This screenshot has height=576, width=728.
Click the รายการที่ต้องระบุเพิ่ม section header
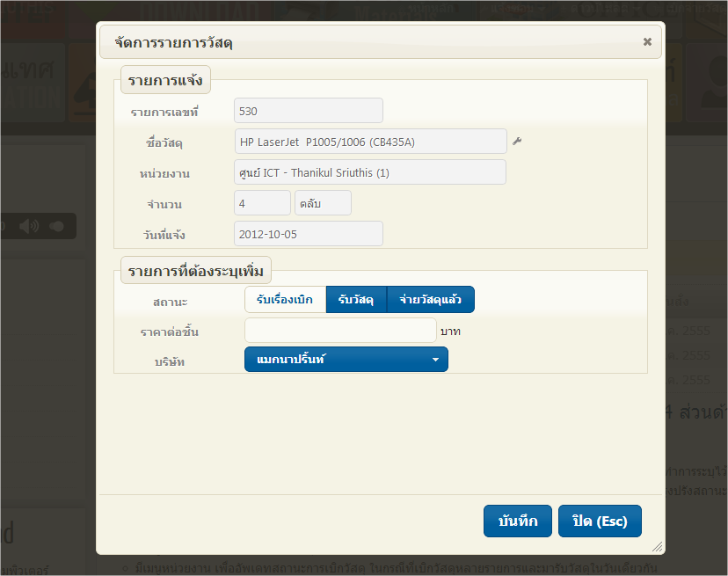pos(195,270)
